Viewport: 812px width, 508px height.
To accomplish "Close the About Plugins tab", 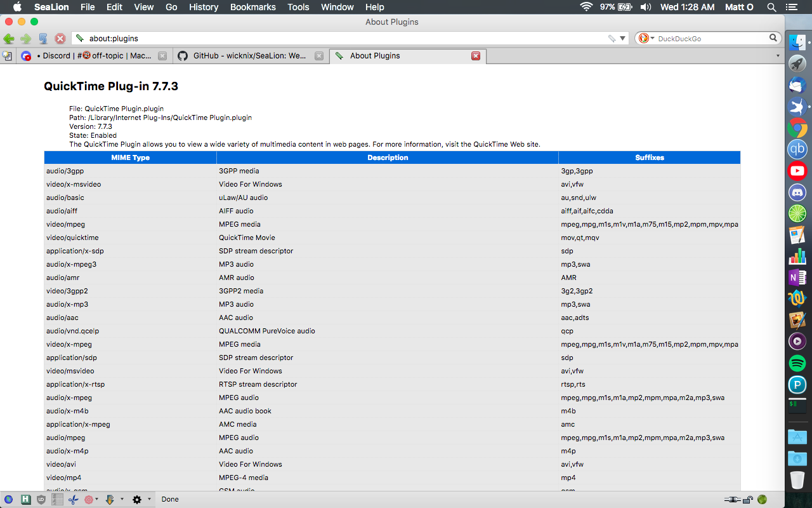I will (476, 56).
